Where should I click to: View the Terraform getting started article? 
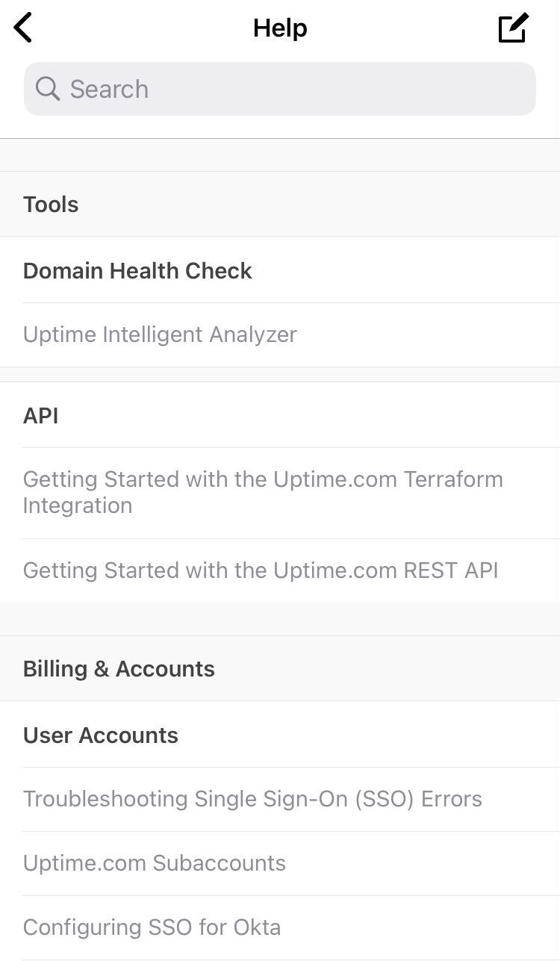(x=280, y=493)
